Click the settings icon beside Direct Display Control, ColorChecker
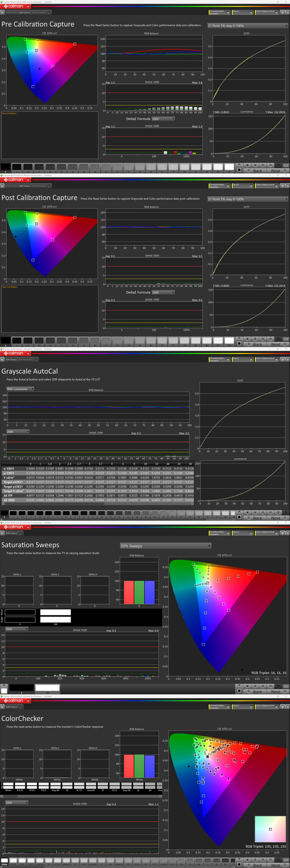 [282, 706]
